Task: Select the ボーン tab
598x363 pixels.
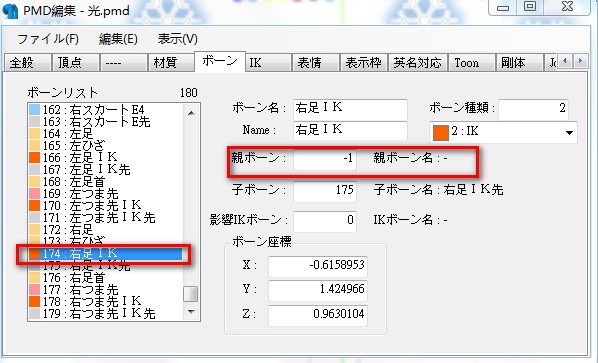Action: click(x=220, y=61)
